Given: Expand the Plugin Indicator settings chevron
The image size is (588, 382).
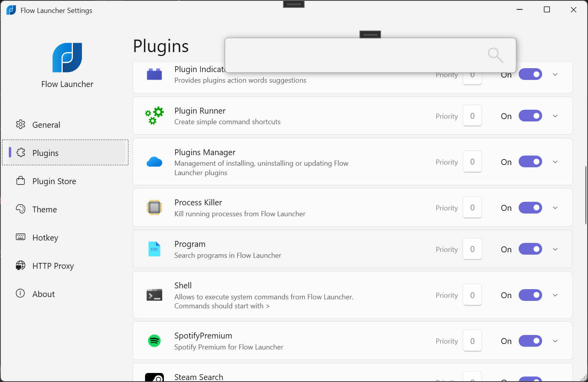Looking at the screenshot, I should pyautogui.click(x=555, y=74).
